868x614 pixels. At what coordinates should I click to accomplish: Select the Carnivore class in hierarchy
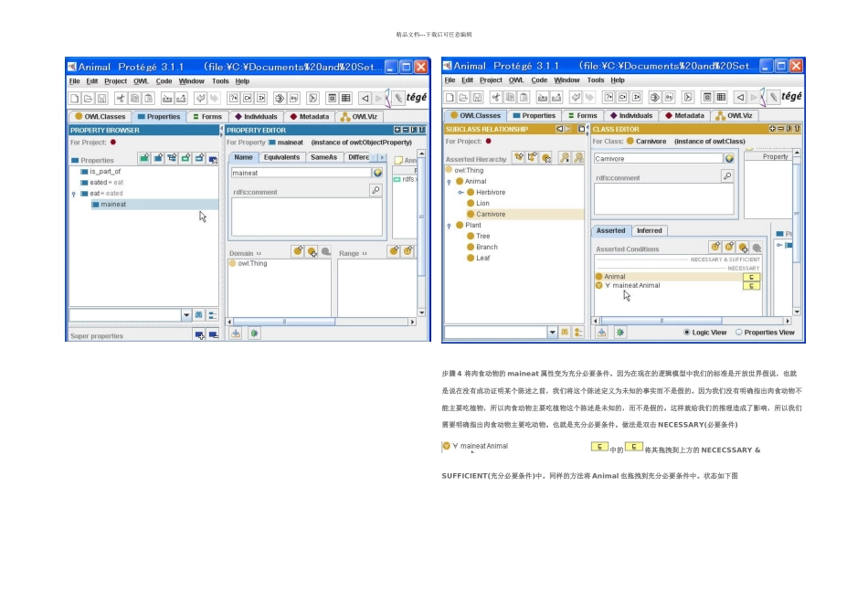pos(491,215)
